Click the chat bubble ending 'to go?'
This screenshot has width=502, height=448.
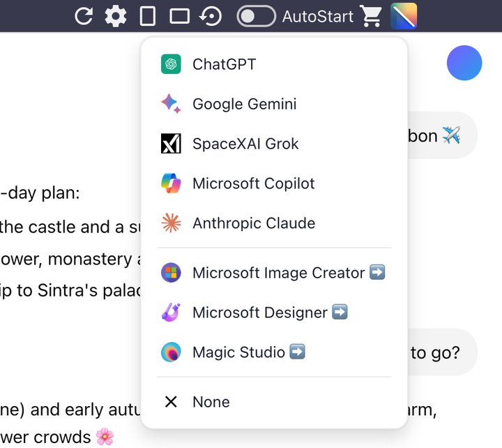pos(442,352)
